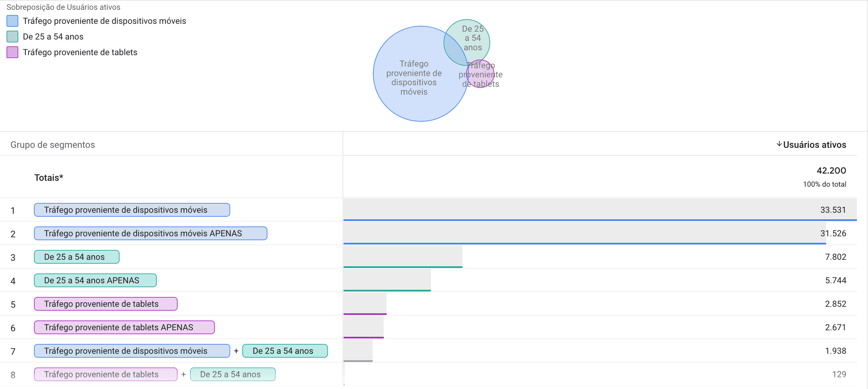The width and height of the screenshot is (868, 389).
Task: Click green legend swatch for De 25 a 54 anos
Action: coord(12,37)
